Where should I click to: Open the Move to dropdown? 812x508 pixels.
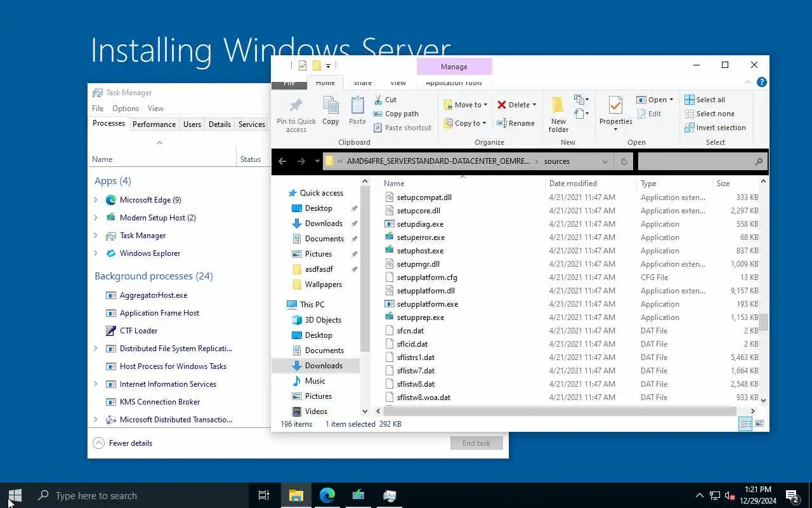(466, 105)
